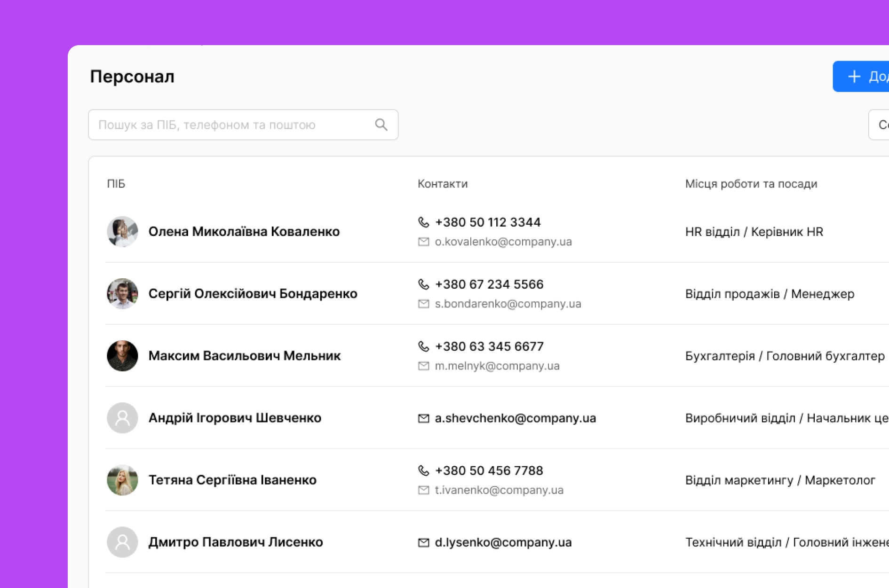Click Відділ продажів / Менеджер cell

770,294
